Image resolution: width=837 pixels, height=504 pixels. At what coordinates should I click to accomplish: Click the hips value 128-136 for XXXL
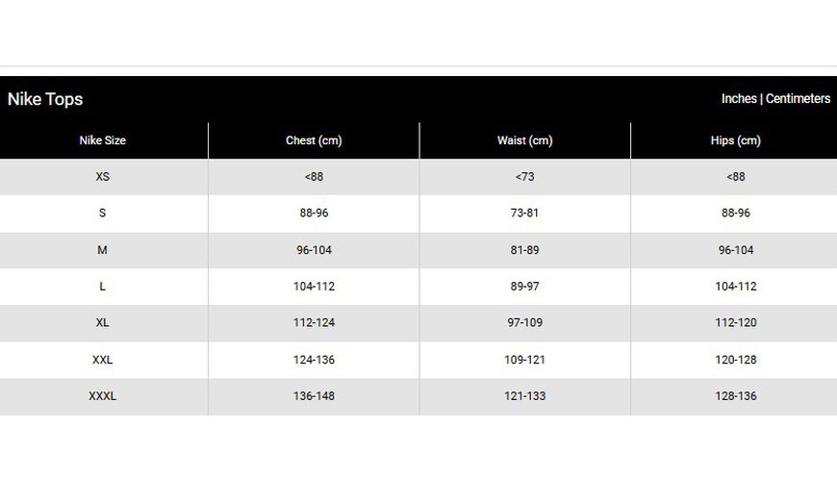pos(735,396)
